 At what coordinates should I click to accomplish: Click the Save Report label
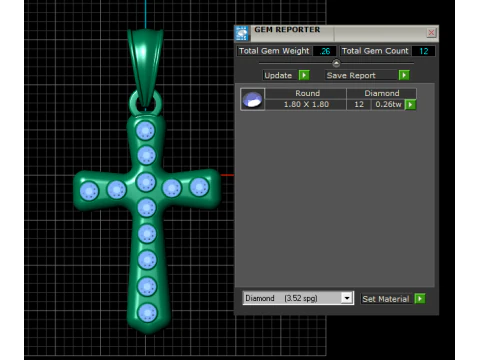tap(351, 76)
